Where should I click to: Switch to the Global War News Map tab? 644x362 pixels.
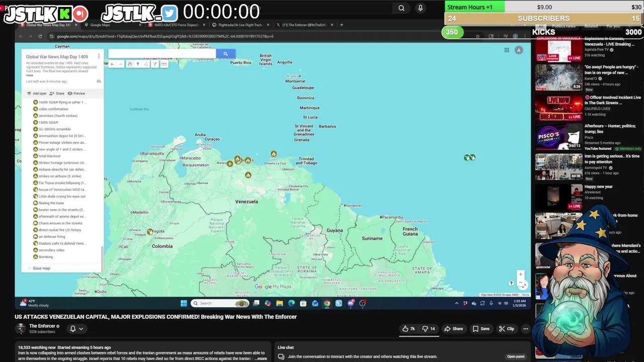click(x=48, y=25)
